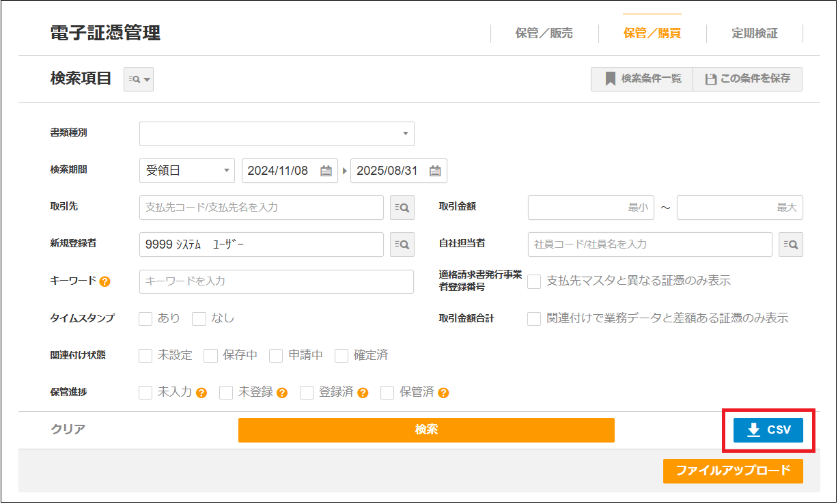Click the start date calendar icon
Viewport: 838px width, 504px height.
pos(326,171)
